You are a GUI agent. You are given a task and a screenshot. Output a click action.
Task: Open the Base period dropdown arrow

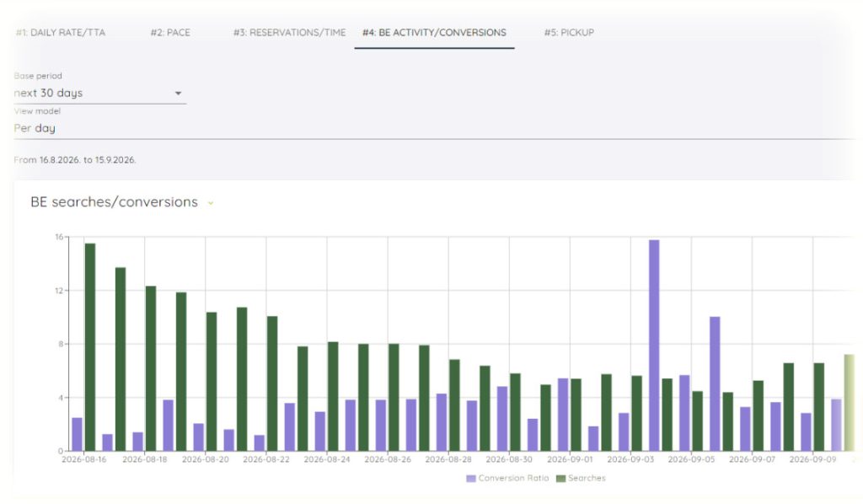[178, 94]
